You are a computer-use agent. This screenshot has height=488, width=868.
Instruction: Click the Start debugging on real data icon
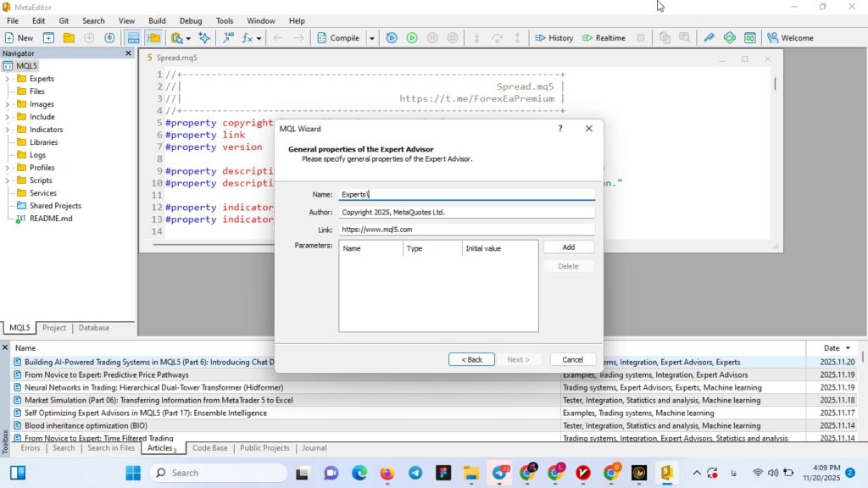tap(391, 38)
